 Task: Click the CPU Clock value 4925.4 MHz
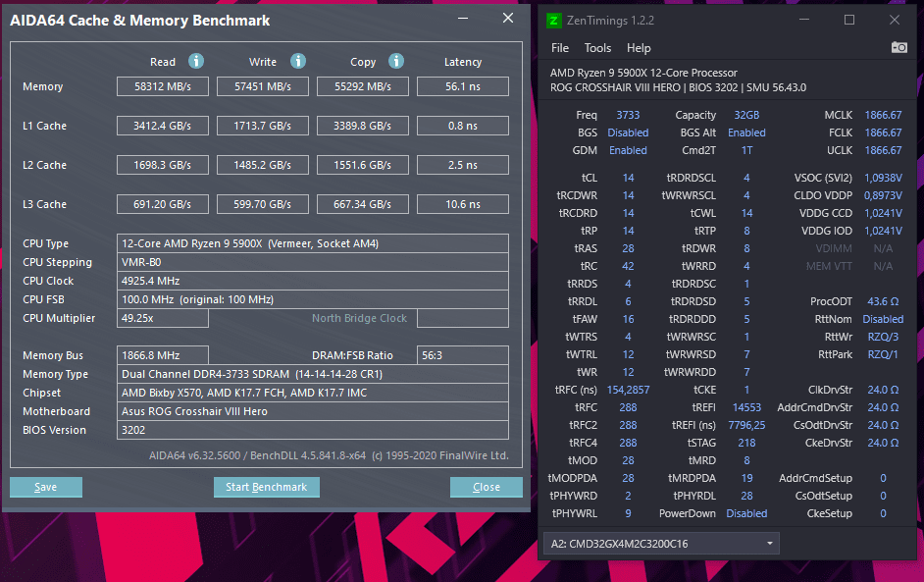pyautogui.click(x=313, y=281)
